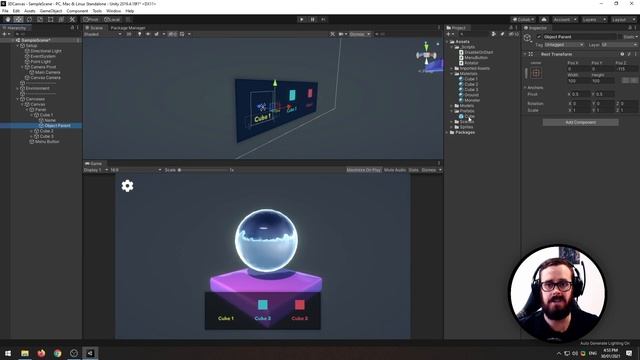Click the Pos Z input field
The height and width of the screenshot is (360, 640).
627,69
